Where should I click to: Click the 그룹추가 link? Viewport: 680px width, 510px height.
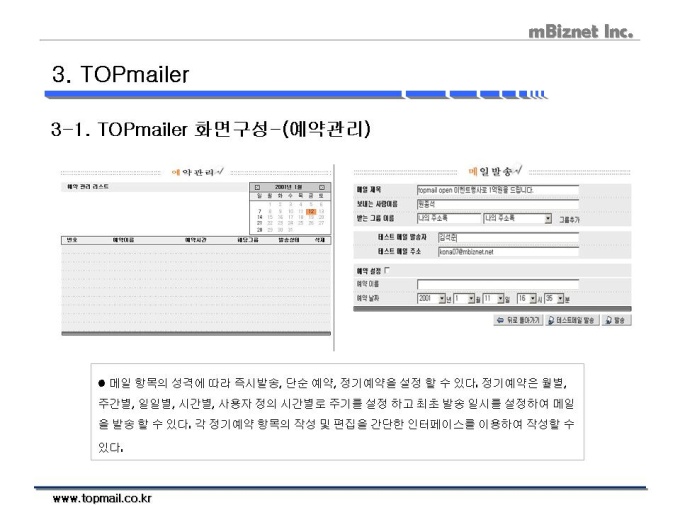click(569, 220)
